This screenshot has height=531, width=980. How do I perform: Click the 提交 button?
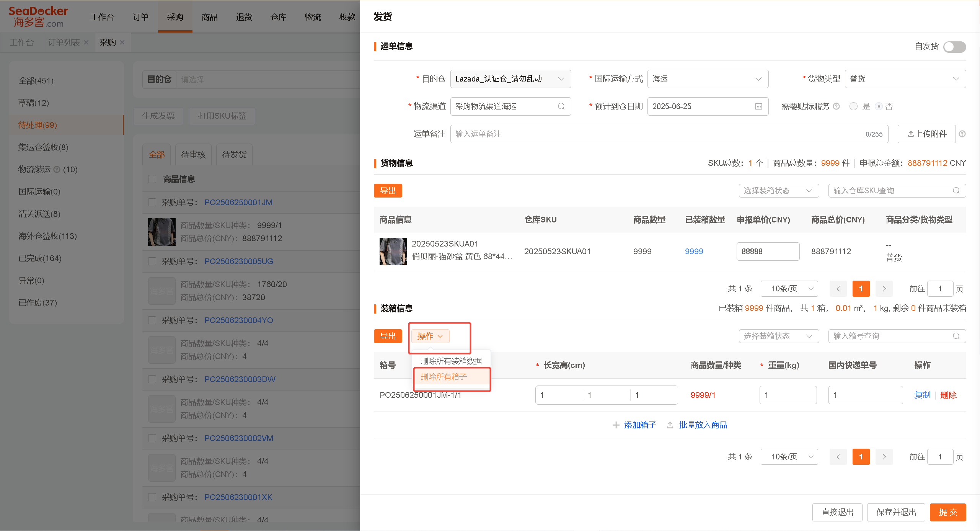coord(948,512)
